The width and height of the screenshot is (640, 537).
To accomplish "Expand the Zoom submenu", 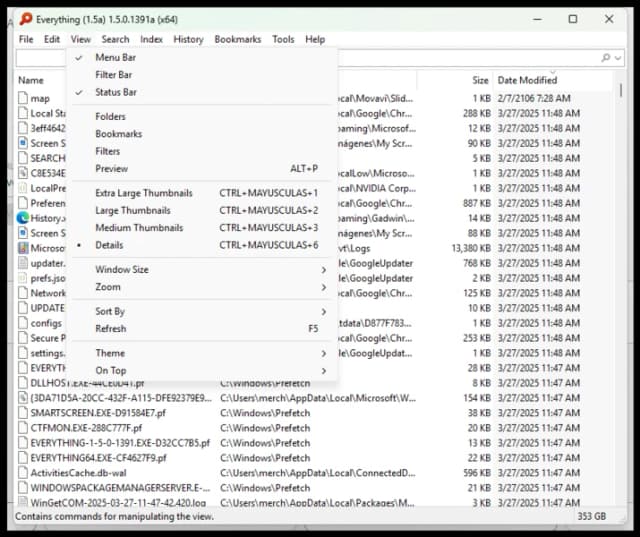I will coord(202,287).
